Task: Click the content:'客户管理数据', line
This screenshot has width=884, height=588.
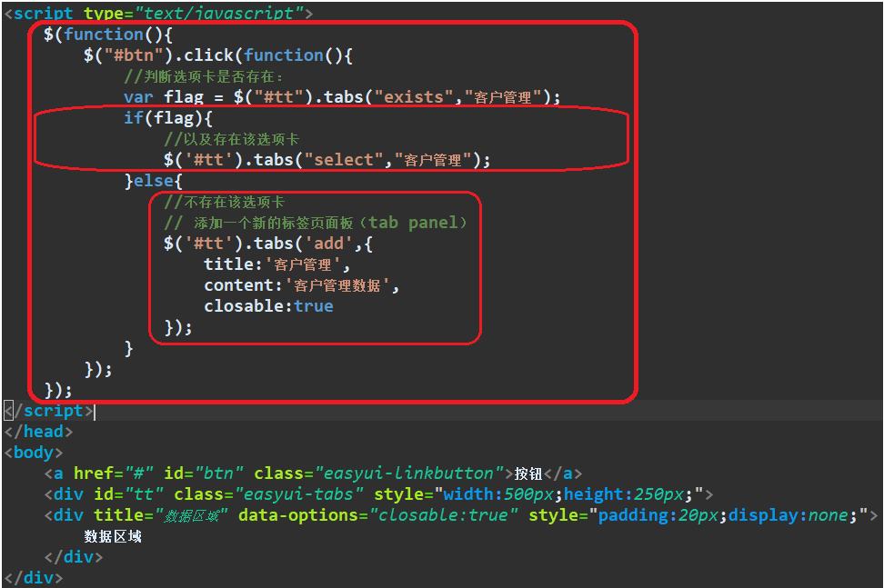Action: point(302,285)
